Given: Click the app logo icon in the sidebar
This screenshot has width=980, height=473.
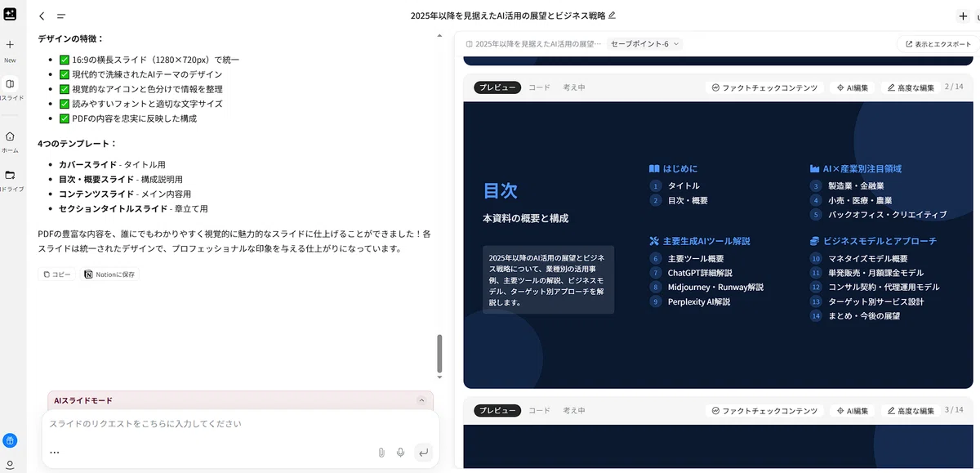Looking at the screenshot, I should pyautogui.click(x=10, y=14).
